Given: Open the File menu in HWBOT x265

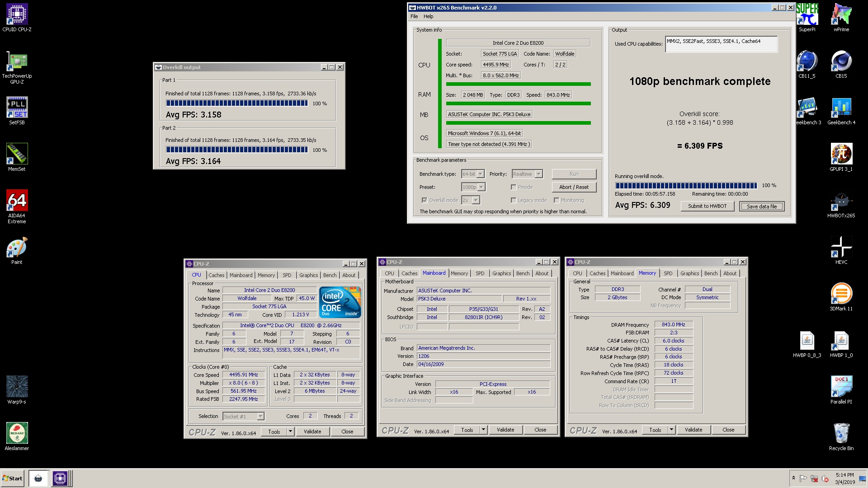Looking at the screenshot, I should pos(414,16).
